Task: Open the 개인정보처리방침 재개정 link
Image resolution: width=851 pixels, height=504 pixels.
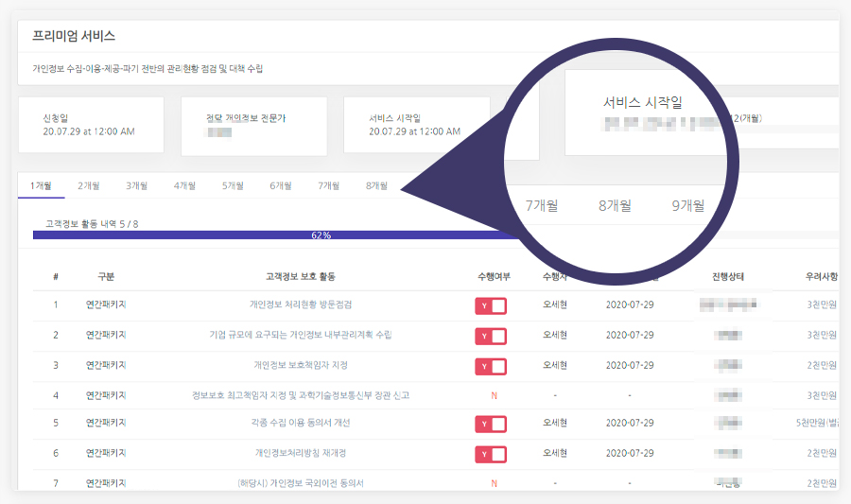Action: [x=301, y=454]
